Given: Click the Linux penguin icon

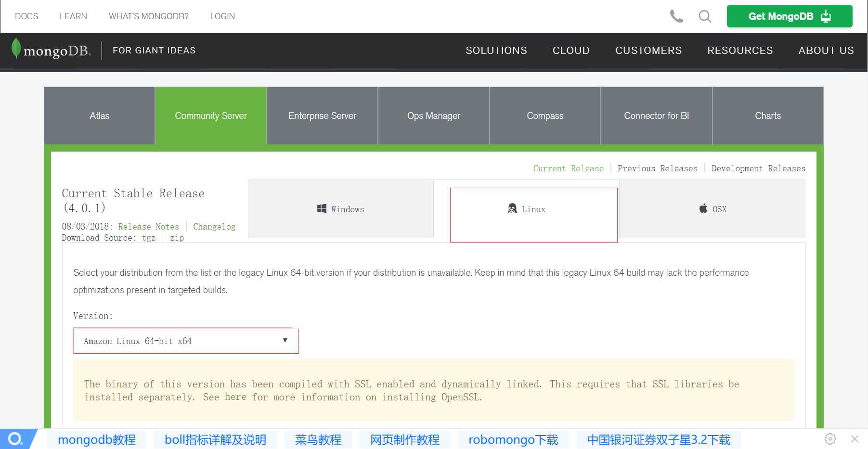Looking at the screenshot, I should [x=512, y=208].
